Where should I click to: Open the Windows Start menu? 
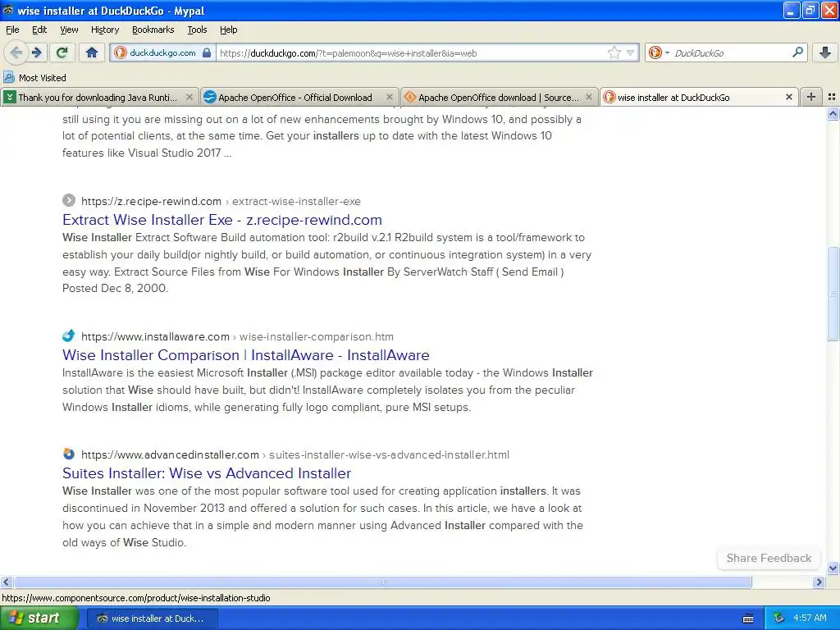point(39,619)
